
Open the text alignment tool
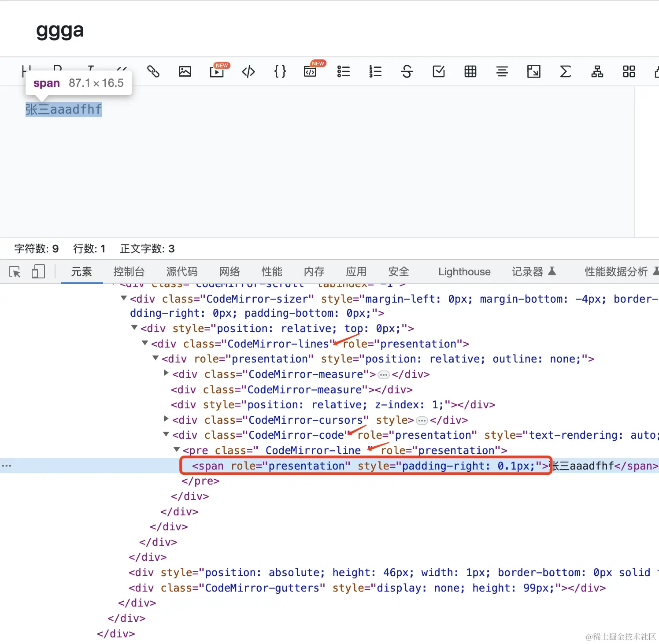point(502,71)
